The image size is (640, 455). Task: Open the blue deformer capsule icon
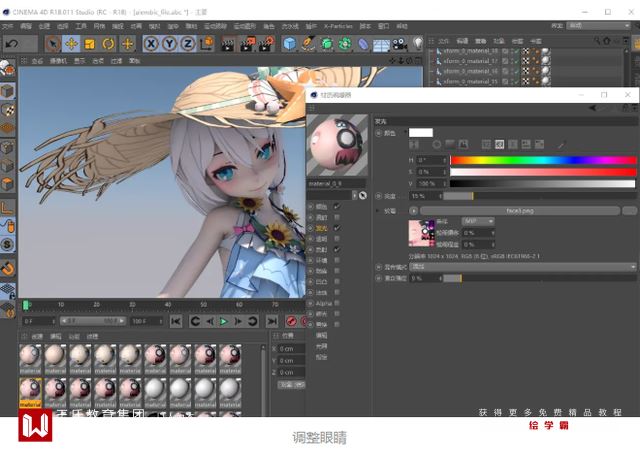[363, 44]
